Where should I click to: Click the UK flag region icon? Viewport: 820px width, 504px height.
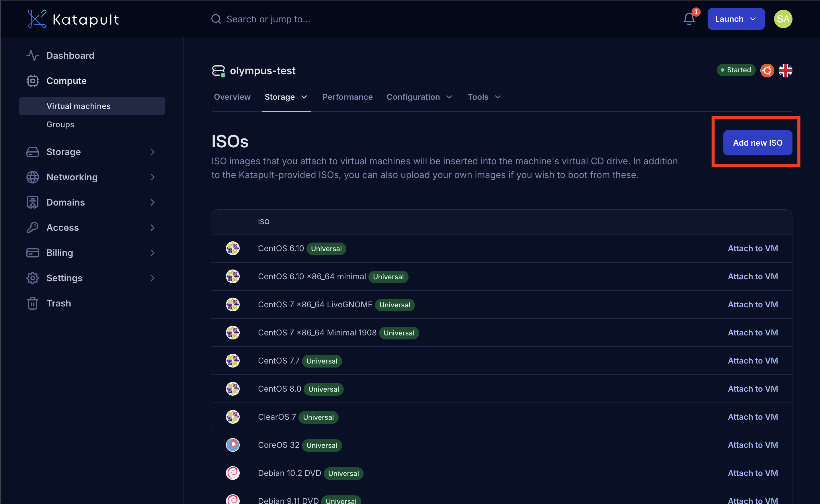click(x=785, y=70)
